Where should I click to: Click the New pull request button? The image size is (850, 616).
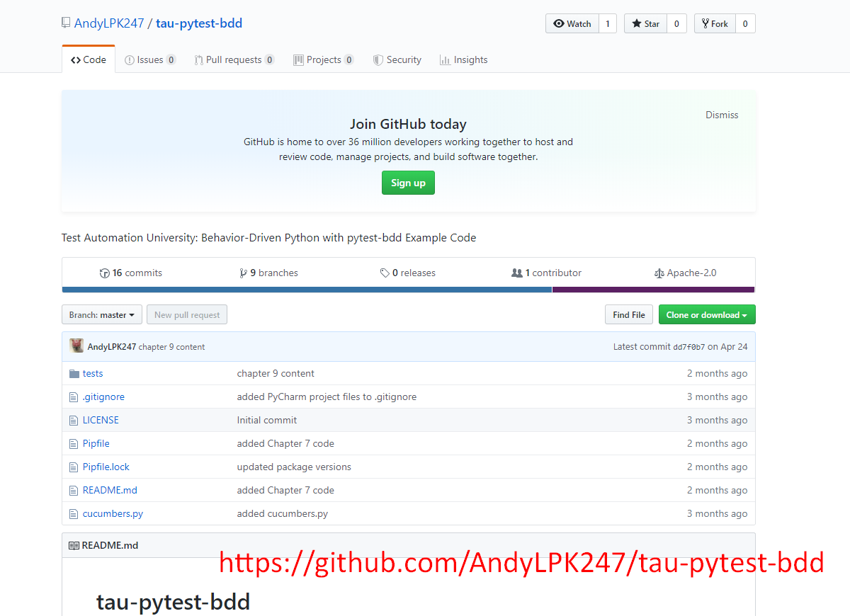pos(187,314)
